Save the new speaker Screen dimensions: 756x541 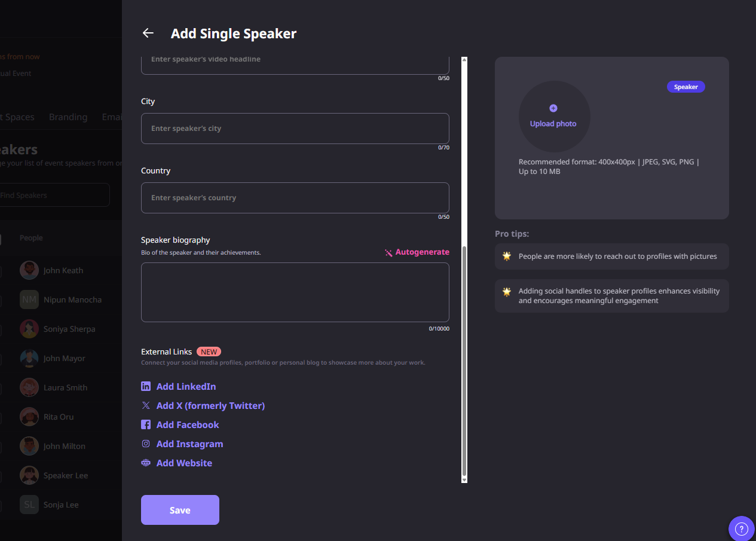click(x=180, y=510)
